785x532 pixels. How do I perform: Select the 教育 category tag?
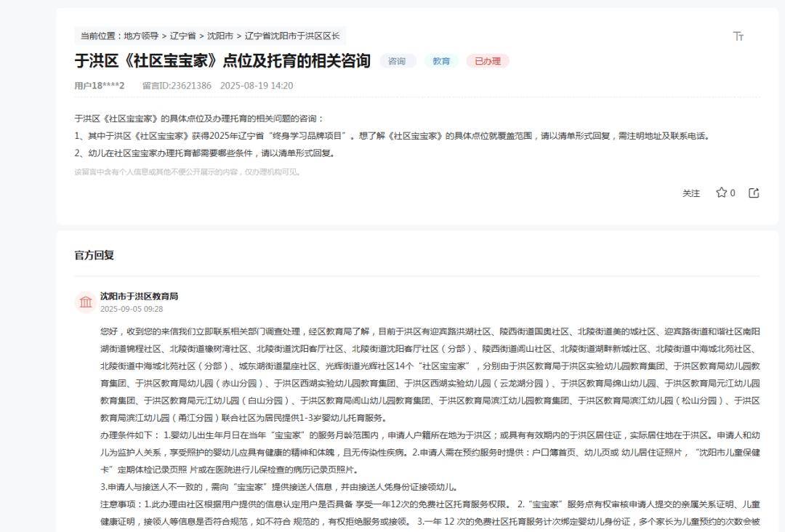point(441,61)
